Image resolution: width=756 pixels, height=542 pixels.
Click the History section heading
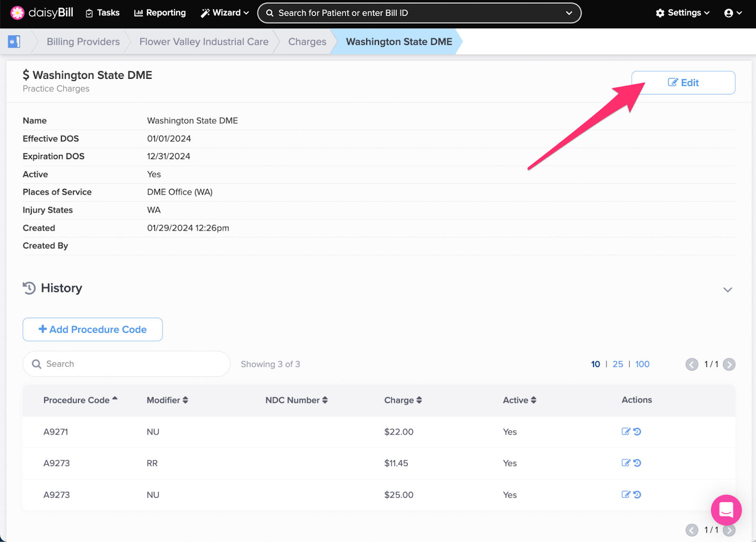[61, 288]
